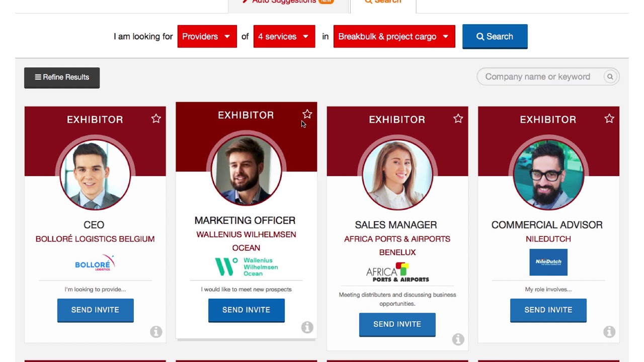The image size is (644, 362).
Task: Favorite the Bolloré Logistics CEO card star
Action: pos(156,119)
